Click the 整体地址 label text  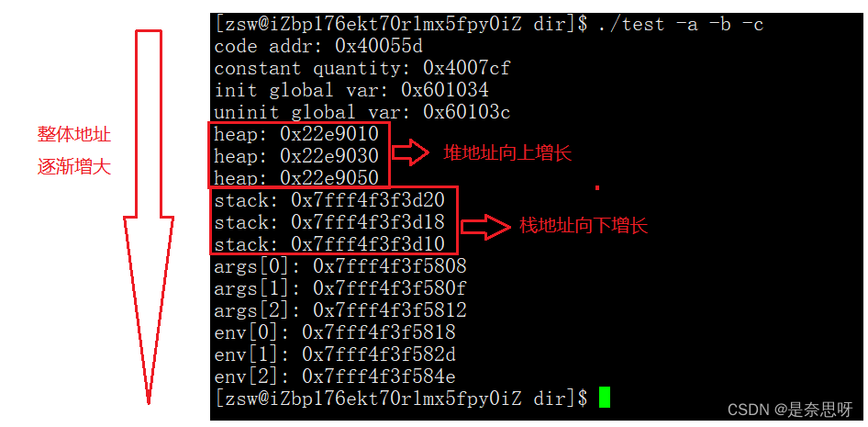(x=74, y=135)
